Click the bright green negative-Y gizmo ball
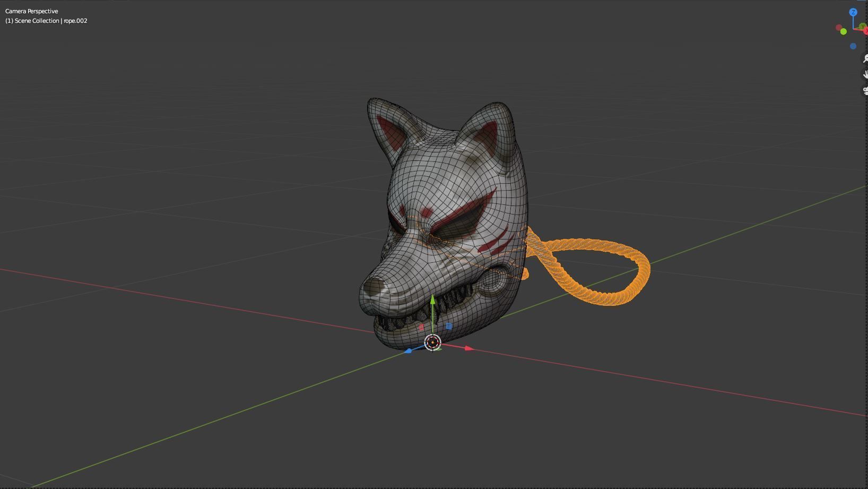 pos(844,32)
